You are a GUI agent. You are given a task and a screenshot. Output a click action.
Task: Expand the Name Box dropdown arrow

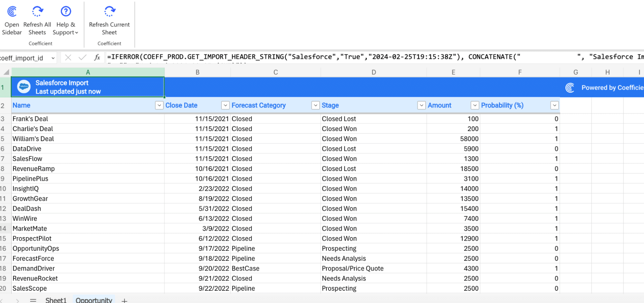53,58
